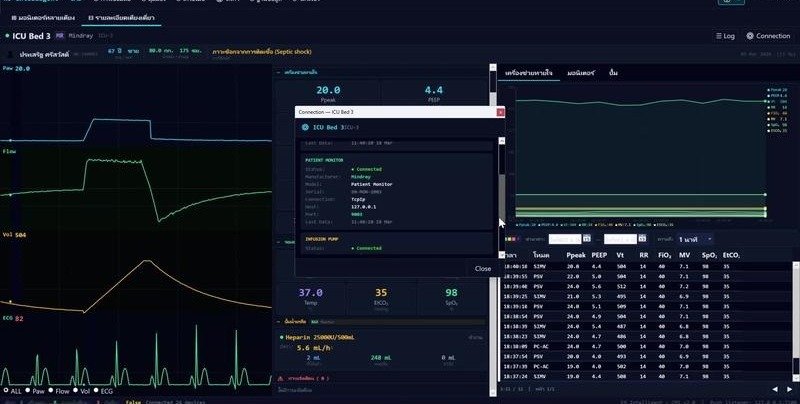Open the Connection settings button in the header
The height and width of the screenshot is (404, 800).
point(768,36)
